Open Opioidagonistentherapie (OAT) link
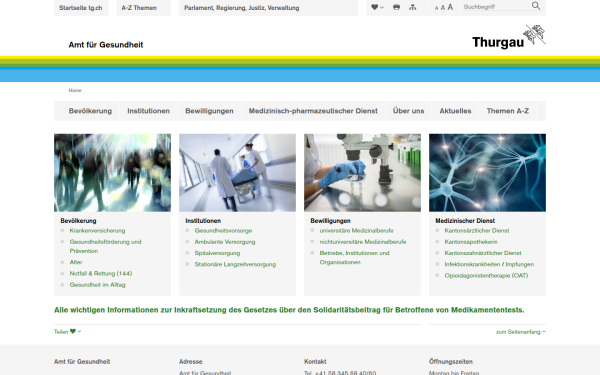Viewport: 600px width, 375px height. 486,276
